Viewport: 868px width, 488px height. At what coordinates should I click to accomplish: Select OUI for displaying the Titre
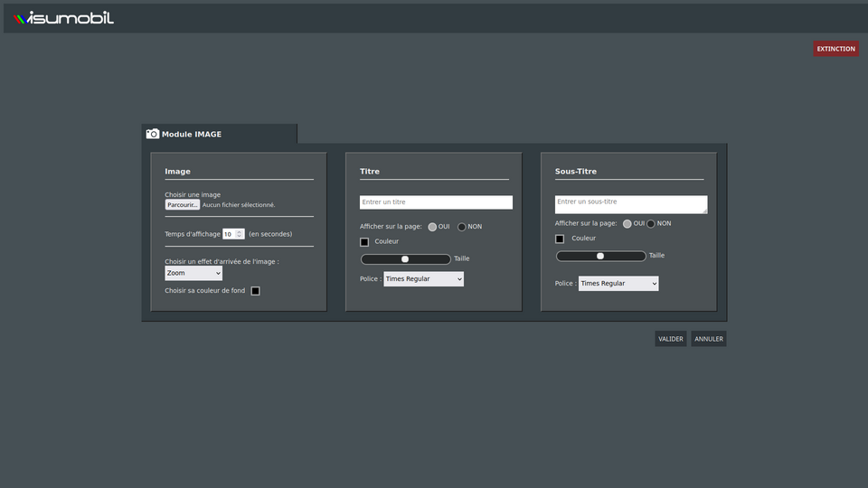coord(433,227)
